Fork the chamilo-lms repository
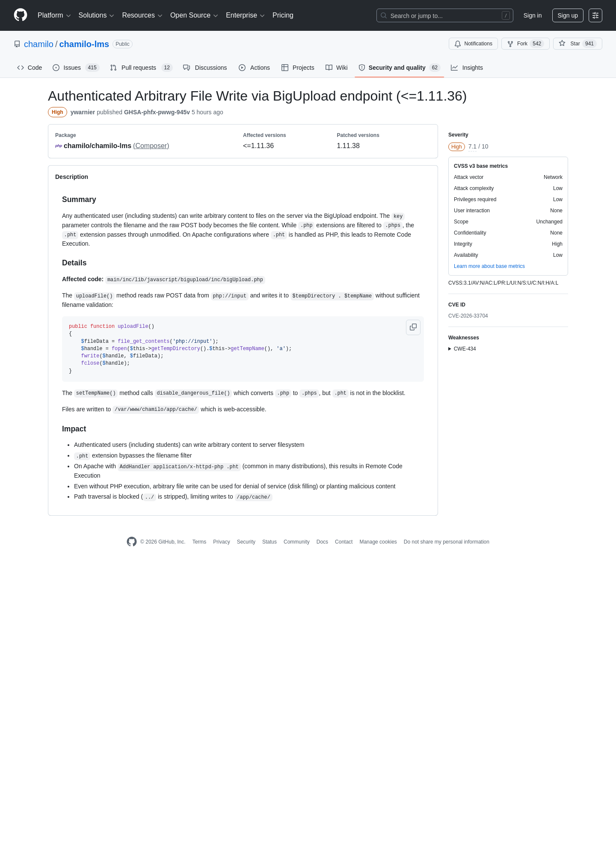The image size is (616, 856). tap(525, 44)
